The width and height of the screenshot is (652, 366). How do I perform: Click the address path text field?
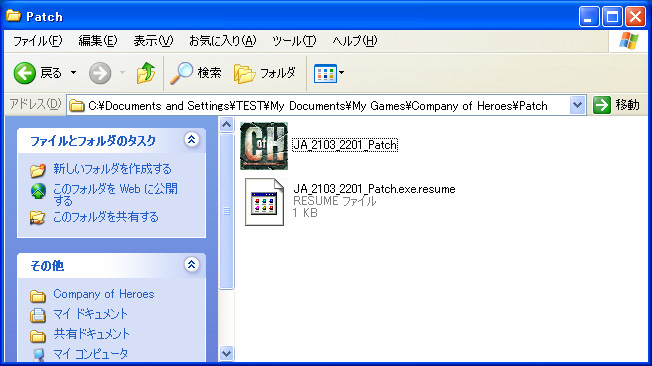[318, 106]
